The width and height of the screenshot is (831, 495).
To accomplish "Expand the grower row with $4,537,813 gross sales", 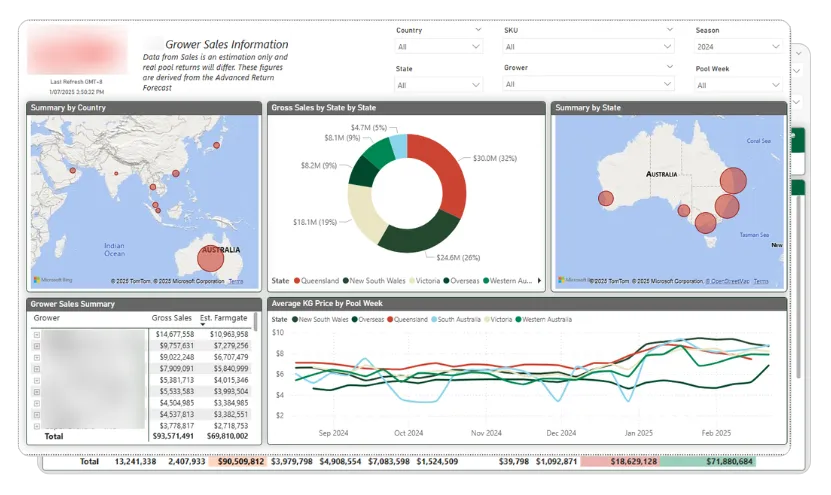I will 37,415.
